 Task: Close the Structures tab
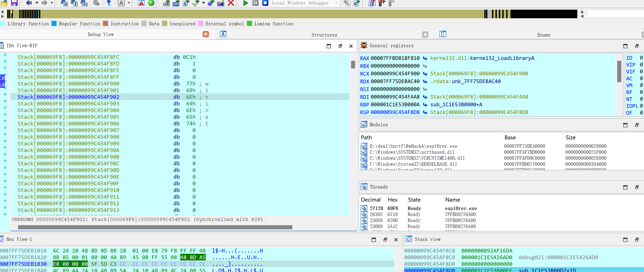click(425, 35)
